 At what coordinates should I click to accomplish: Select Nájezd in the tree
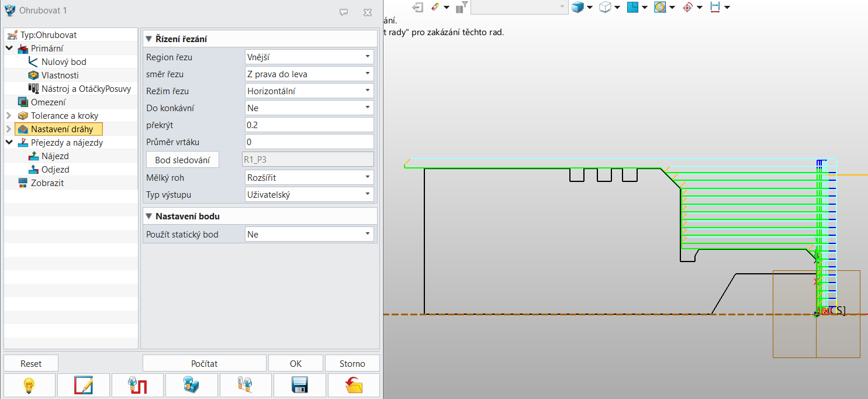pos(55,156)
